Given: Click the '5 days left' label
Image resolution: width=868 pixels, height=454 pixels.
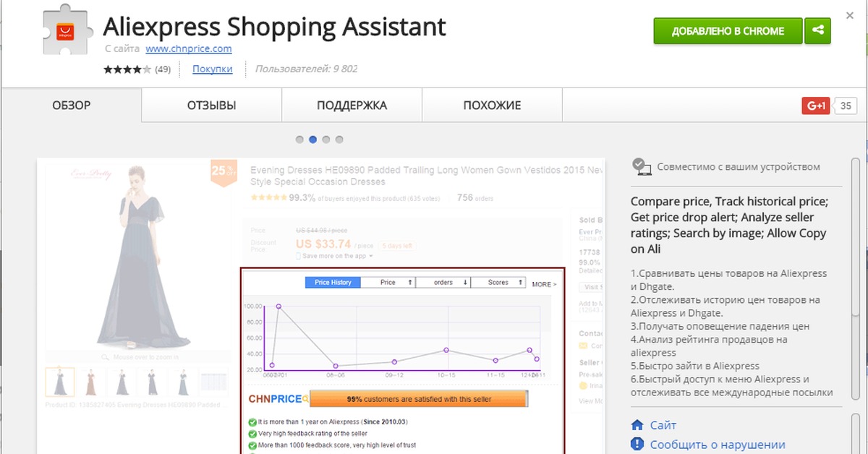Looking at the screenshot, I should pyautogui.click(x=398, y=245).
